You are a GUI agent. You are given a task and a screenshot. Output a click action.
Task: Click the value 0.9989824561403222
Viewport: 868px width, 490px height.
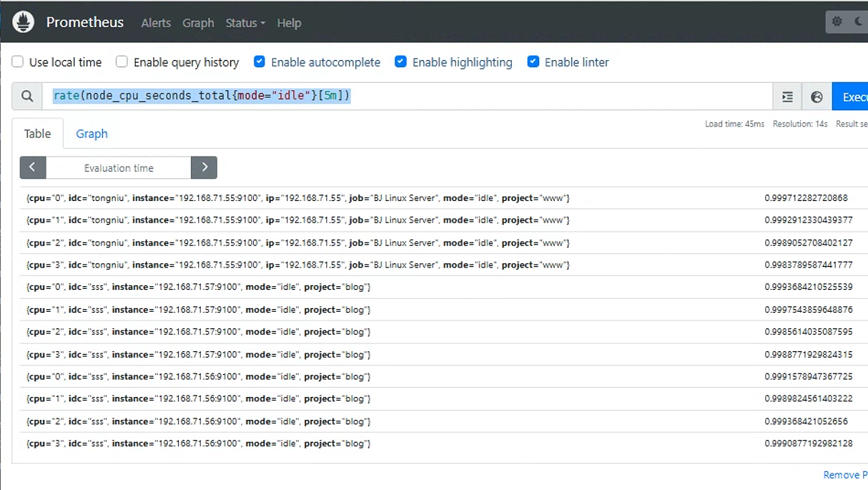809,398
